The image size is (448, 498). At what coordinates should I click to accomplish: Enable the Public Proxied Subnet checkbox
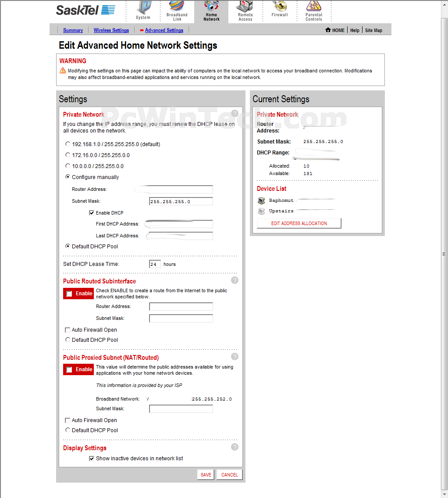[69, 370]
